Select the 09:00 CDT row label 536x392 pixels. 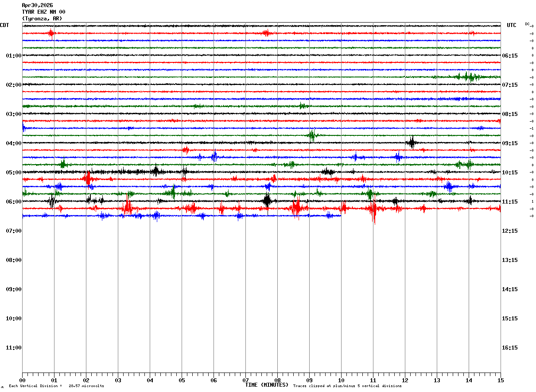14,289
